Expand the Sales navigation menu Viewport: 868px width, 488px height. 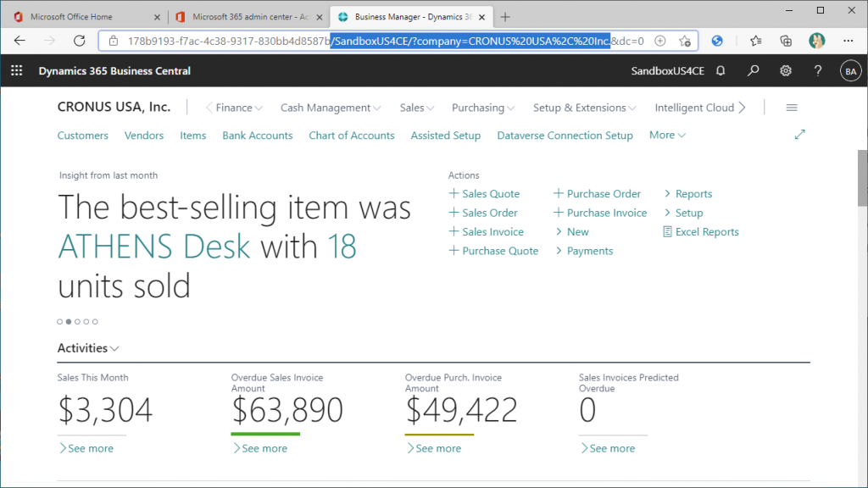417,108
